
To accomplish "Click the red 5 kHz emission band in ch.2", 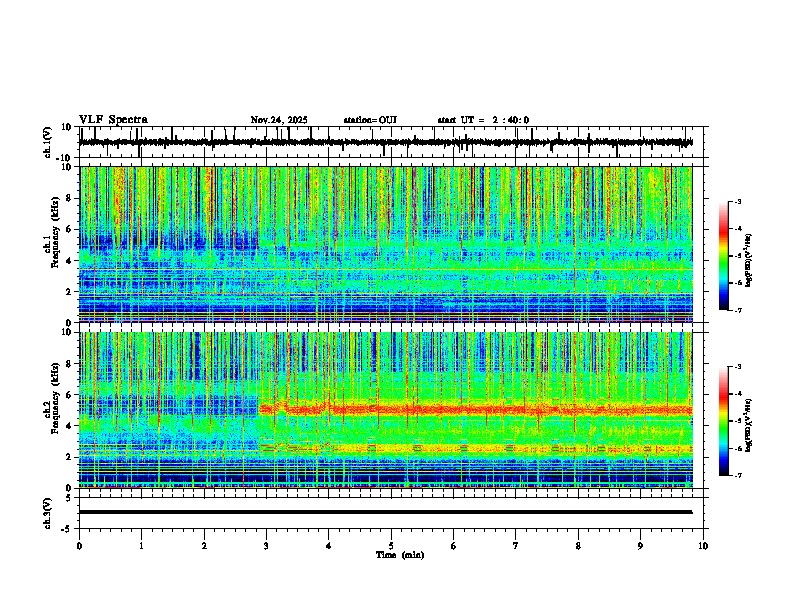I will coord(475,409).
